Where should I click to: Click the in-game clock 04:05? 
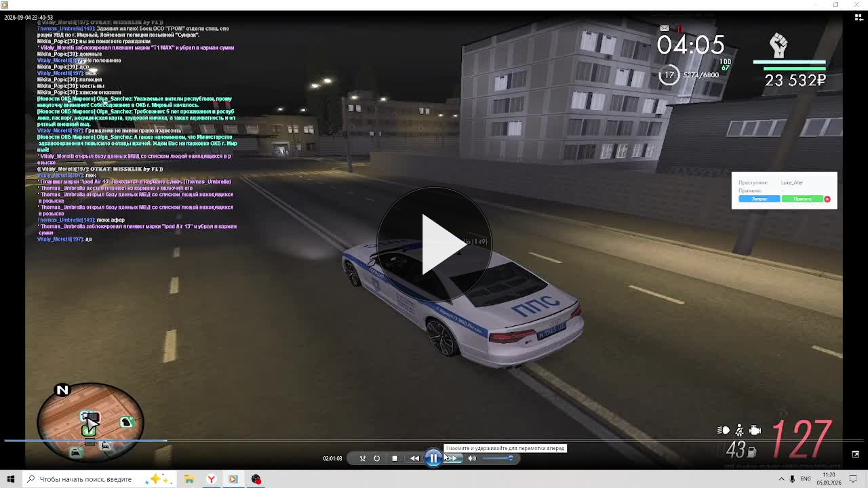click(x=691, y=45)
